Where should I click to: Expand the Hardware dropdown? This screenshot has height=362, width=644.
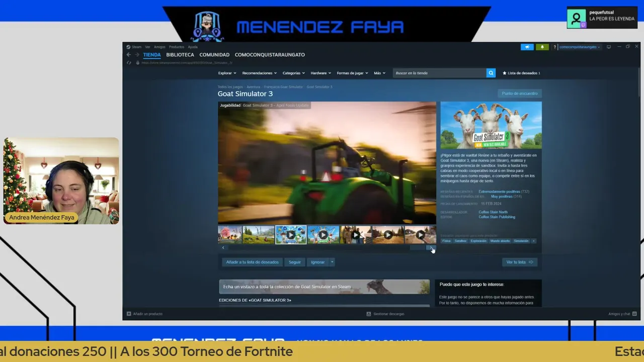click(320, 73)
